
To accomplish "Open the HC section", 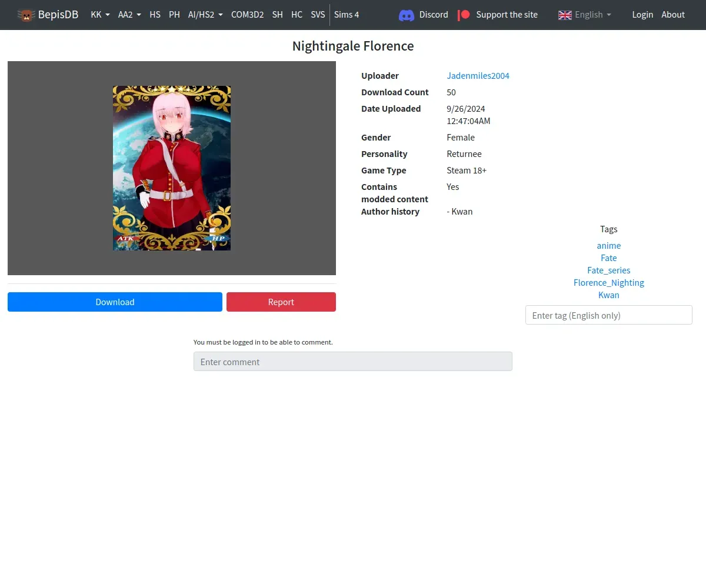I will pyautogui.click(x=297, y=15).
